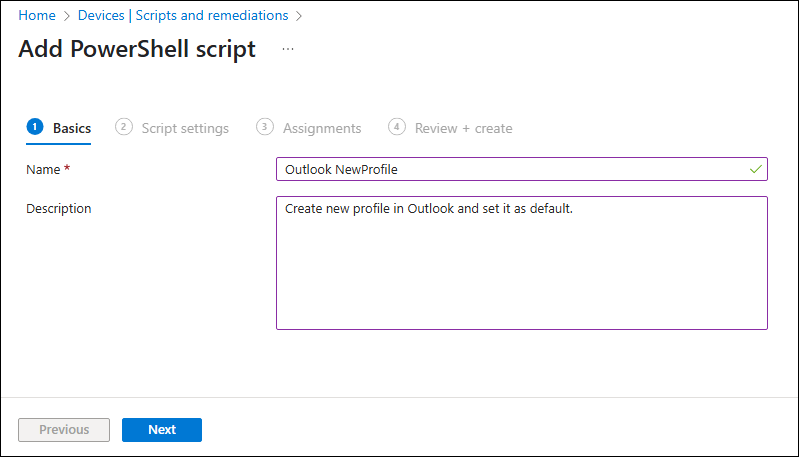Click the step 2 number circle
This screenshot has width=799, height=457.
pyautogui.click(x=124, y=127)
